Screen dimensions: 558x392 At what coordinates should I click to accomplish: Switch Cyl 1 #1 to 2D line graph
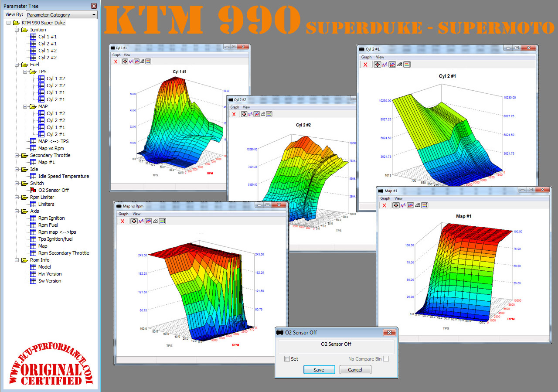pos(130,61)
